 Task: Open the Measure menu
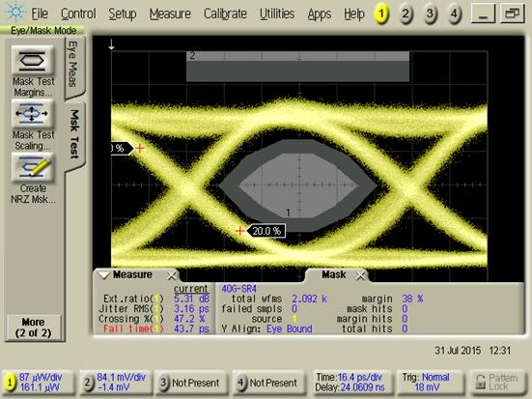point(170,14)
